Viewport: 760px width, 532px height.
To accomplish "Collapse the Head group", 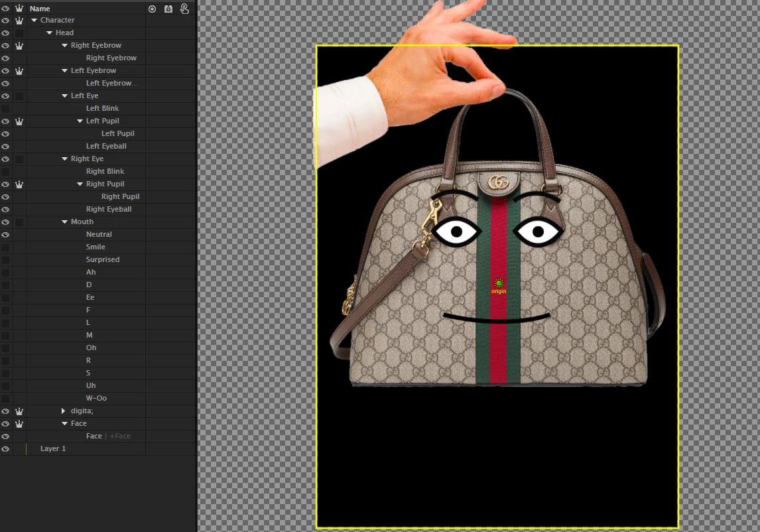I will (50, 33).
